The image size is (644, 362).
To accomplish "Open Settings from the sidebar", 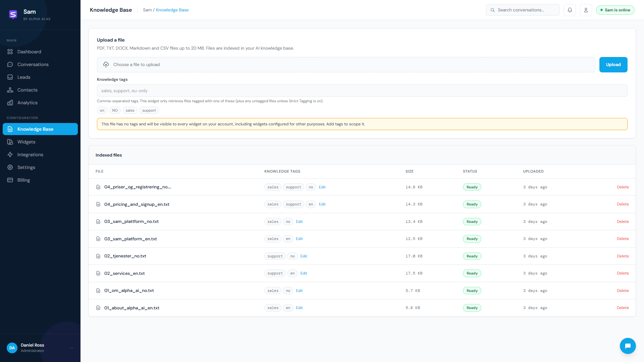I will 40,167.
